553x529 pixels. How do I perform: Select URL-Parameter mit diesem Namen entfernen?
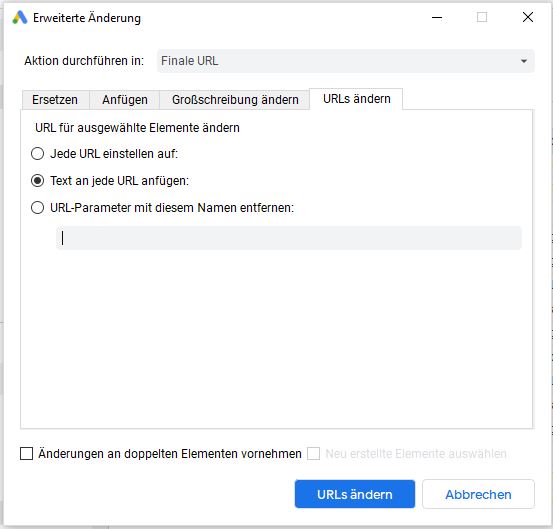[x=37, y=208]
